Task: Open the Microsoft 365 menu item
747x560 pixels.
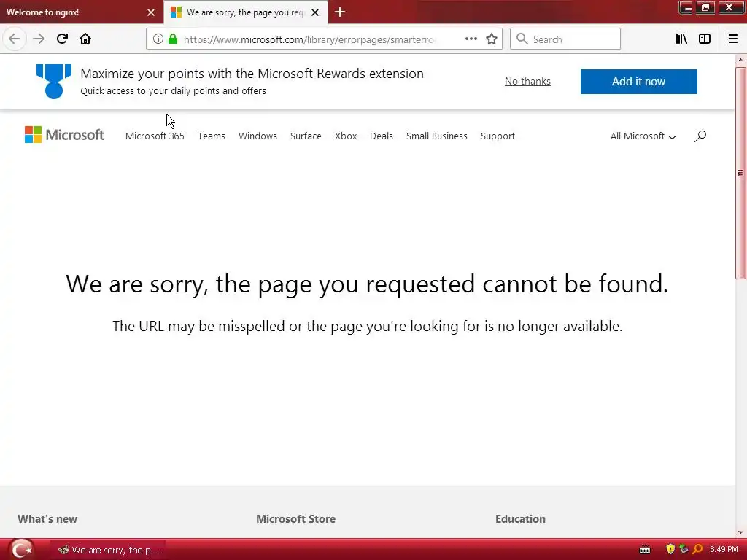Action: [155, 136]
